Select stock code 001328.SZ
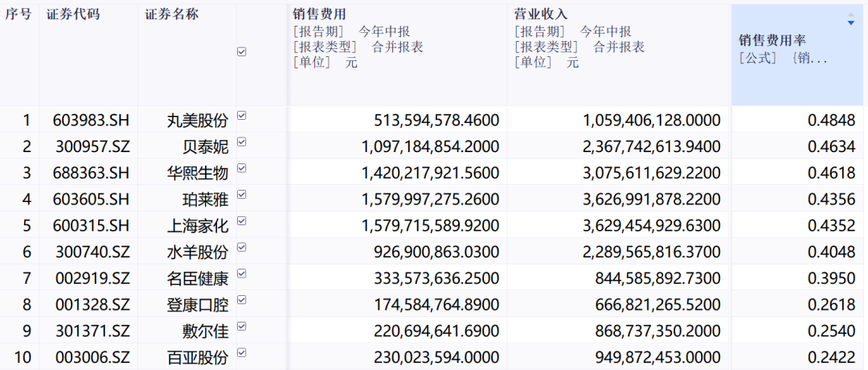This screenshot has width=868, height=370. [x=92, y=305]
